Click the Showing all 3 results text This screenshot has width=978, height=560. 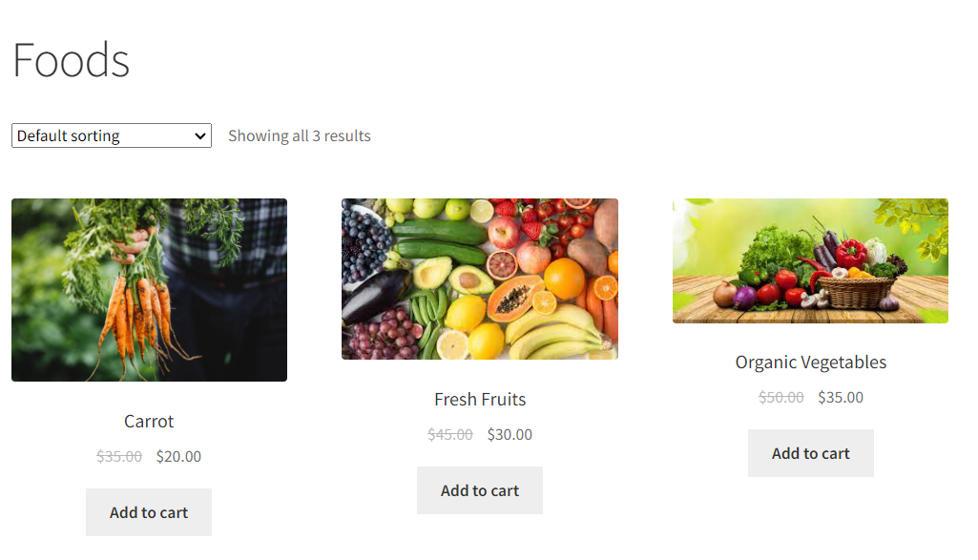click(300, 136)
